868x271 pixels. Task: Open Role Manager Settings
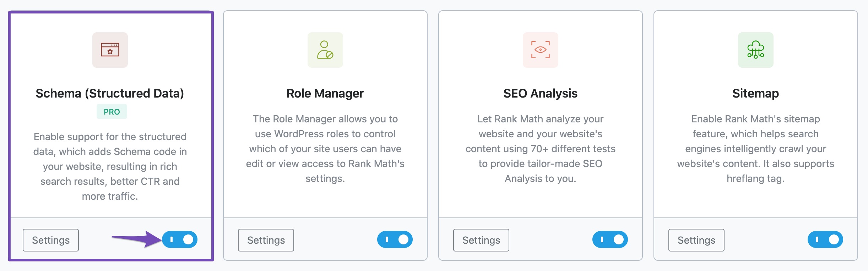(x=266, y=240)
